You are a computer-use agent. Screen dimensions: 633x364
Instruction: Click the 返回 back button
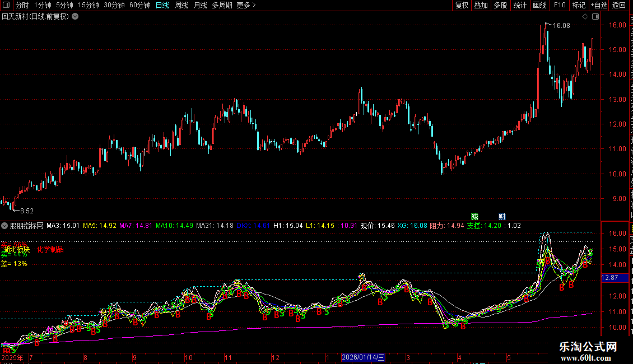point(619,5)
